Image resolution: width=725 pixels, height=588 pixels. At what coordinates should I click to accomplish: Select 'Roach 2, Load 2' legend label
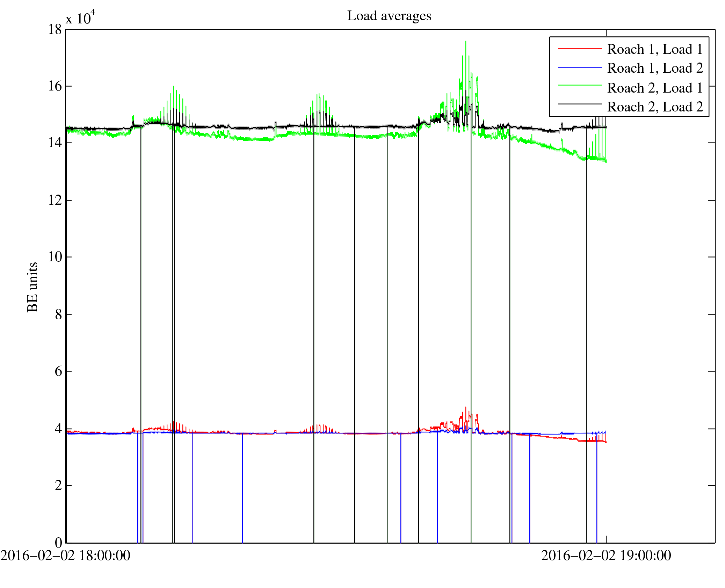point(655,107)
